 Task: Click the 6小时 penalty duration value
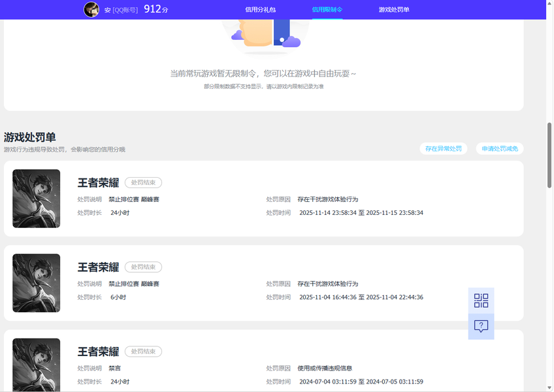pyautogui.click(x=118, y=297)
